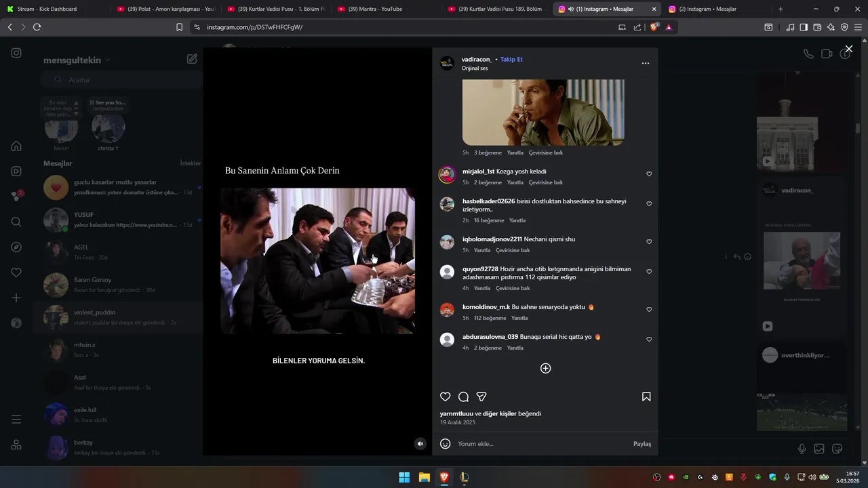The width and height of the screenshot is (868, 488).
Task: Switch to (2) Instagram Mesajlar tab
Action: [716, 9]
